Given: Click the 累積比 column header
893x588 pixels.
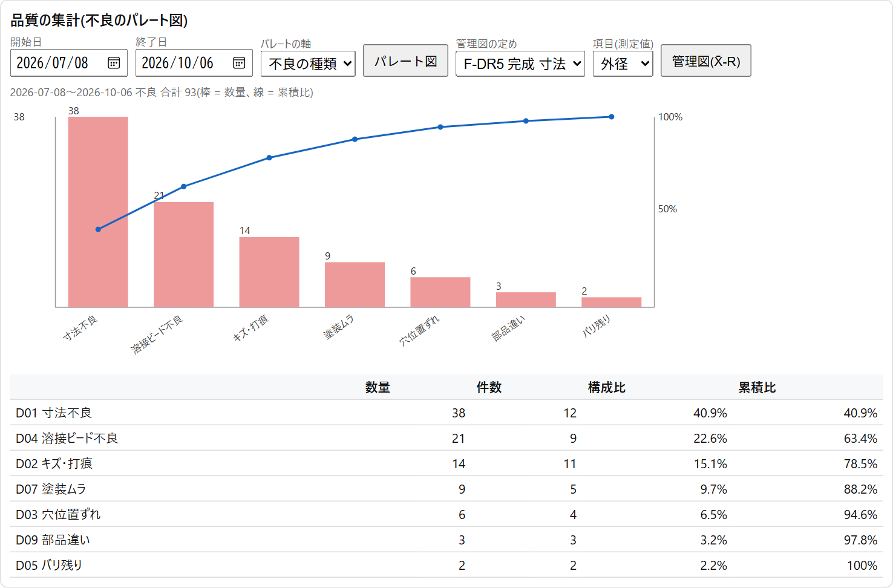Looking at the screenshot, I should coord(757,388).
